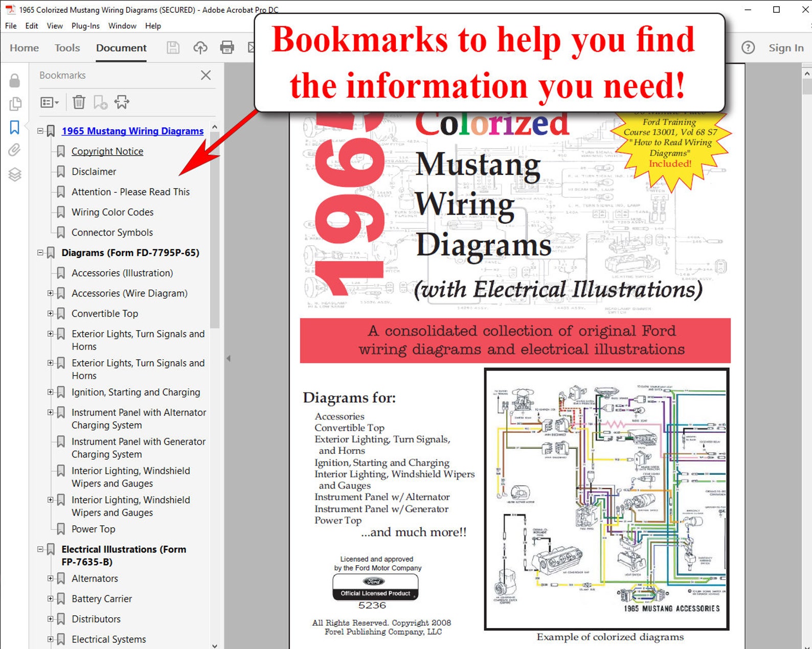Screen dimensions: 812x649
Task: Open the Window menu
Action: pos(122,26)
